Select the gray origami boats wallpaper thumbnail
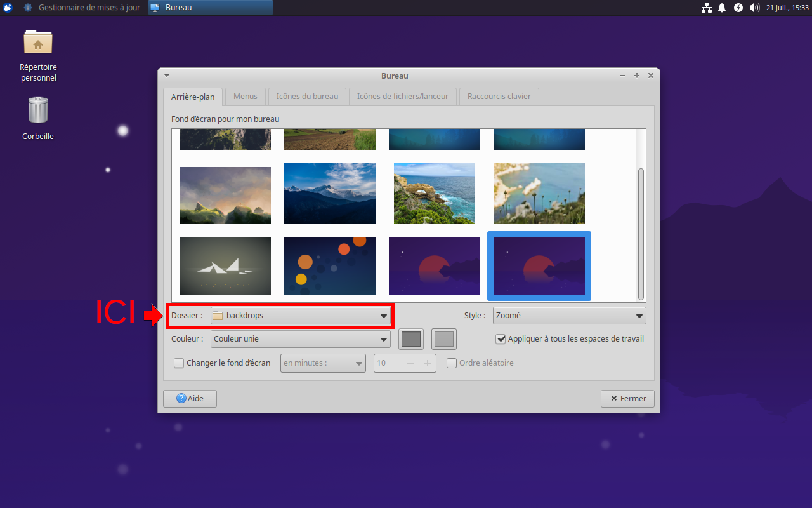This screenshot has height=508, width=812. pos(225,266)
